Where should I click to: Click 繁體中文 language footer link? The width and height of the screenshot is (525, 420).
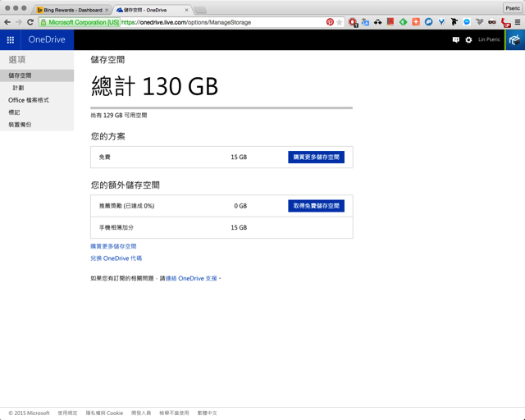pos(207,413)
